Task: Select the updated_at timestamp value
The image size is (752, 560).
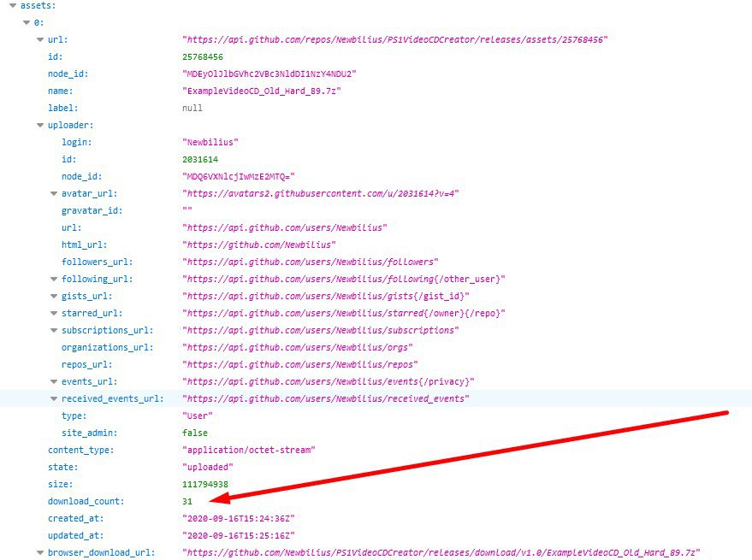Action: (239, 535)
